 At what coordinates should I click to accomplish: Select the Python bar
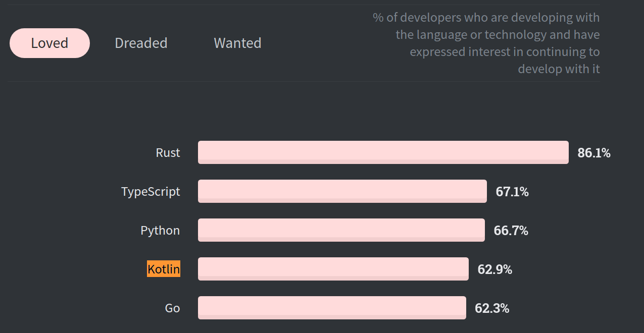tap(341, 230)
